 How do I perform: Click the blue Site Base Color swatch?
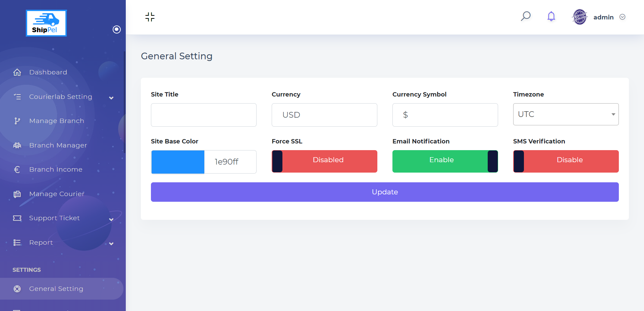tap(178, 162)
